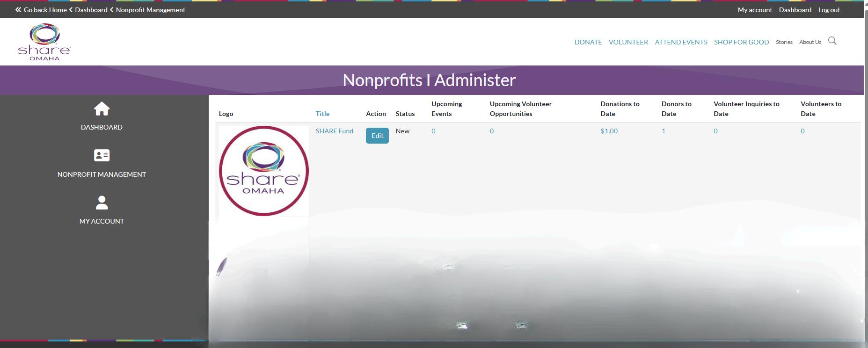Open Dashboard in the breadcrumb trail
Image resolution: width=868 pixels, height=348 pixels.
[x=91, y=10]
